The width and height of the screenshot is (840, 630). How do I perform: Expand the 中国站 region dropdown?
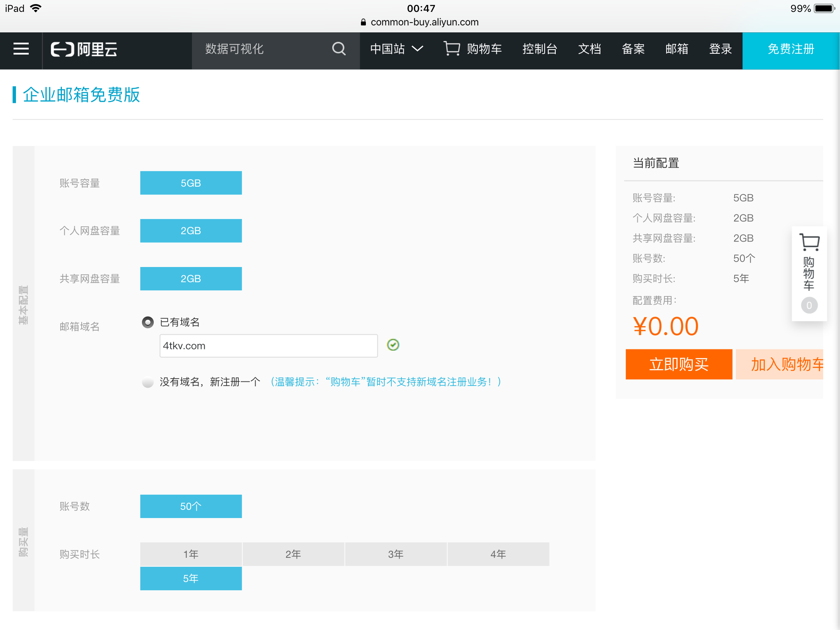pos(396,49)
